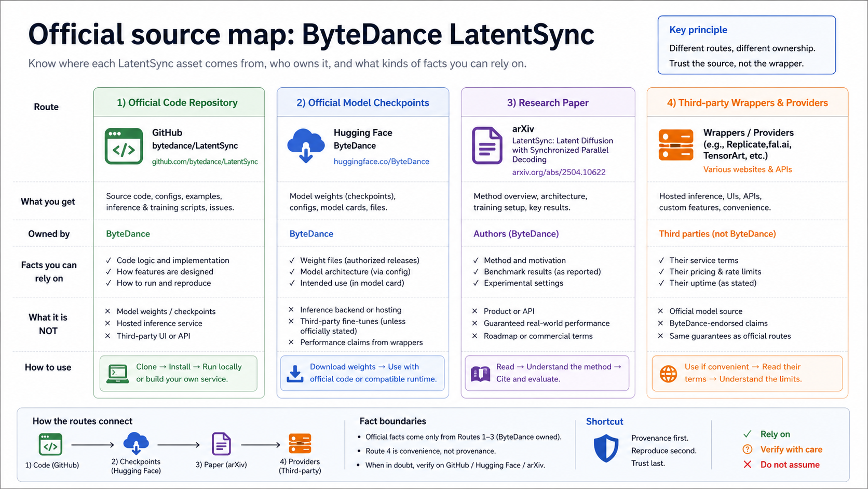This screenshot has width=868, height=489.
Task: Click the checkmark beside Their service terms
Action: pos(661,260)
